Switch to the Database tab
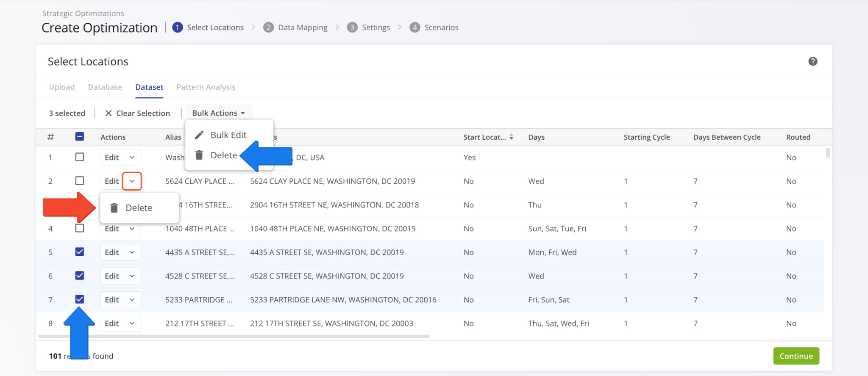 pyautogui.click(x=105, y=87)
